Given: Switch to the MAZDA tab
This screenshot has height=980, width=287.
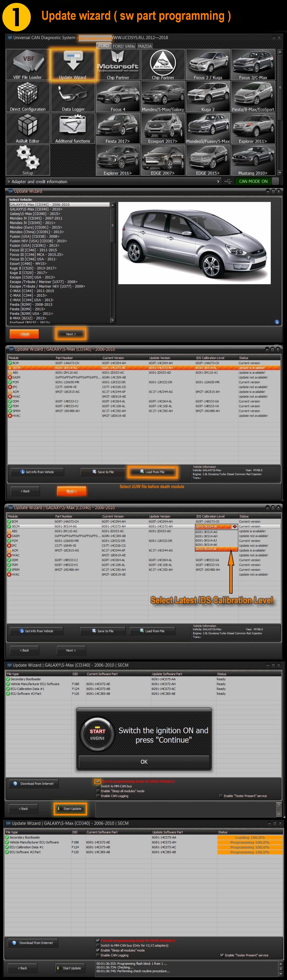Looking at the screenshot, I should [x=145, y=46].
